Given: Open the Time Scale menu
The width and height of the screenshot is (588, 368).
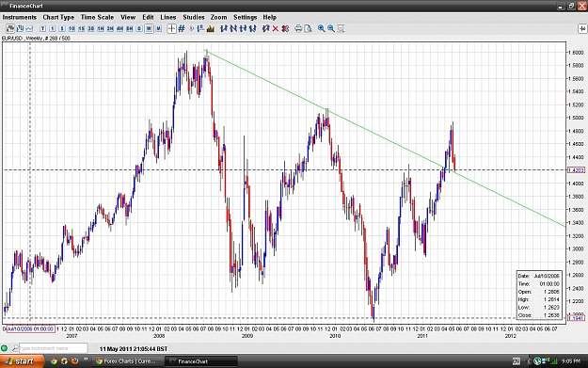Looking at the screenshot, I should 97,17.
